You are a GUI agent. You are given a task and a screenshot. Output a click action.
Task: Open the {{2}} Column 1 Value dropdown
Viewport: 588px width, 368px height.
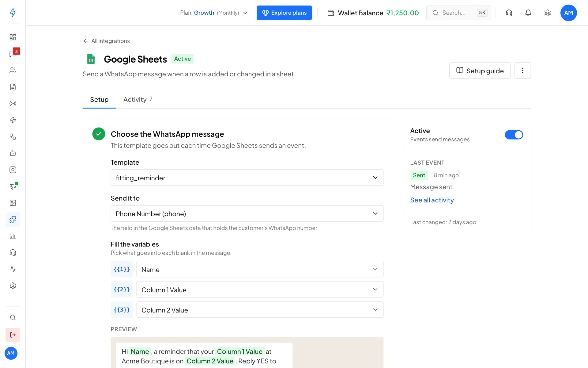(260, 289)
